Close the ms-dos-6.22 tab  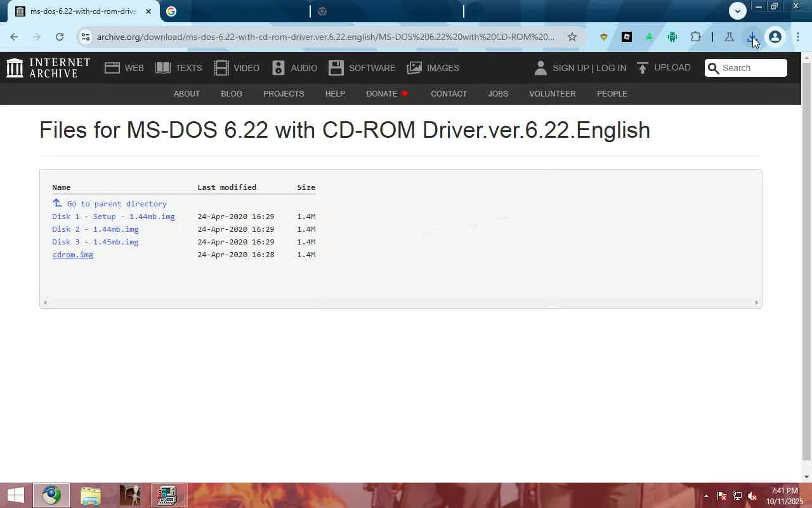point(148,11)
